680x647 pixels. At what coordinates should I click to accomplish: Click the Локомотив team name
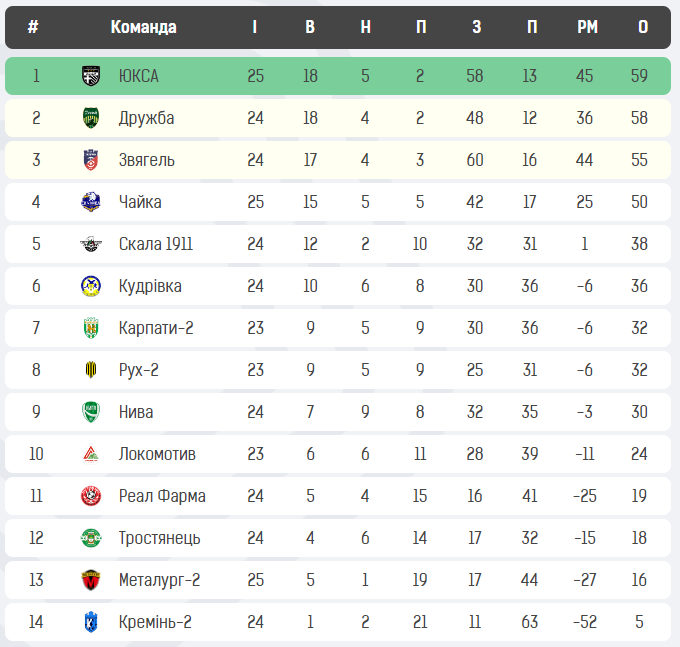(x=157, y=454)
